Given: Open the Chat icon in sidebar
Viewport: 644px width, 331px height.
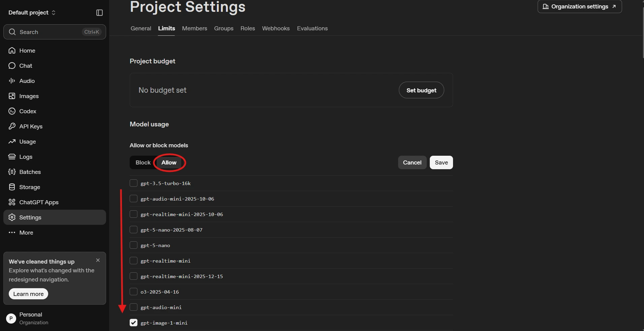Looking at the screenshot, I should 12,66.
